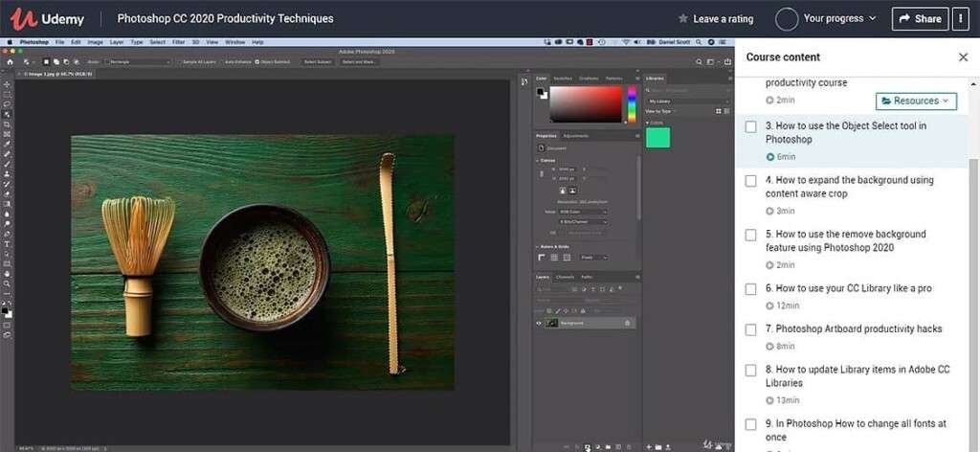Click the Select and Mask button
Image resolution: width=980 pixels, height=452 pixels.
coord(358,62)
